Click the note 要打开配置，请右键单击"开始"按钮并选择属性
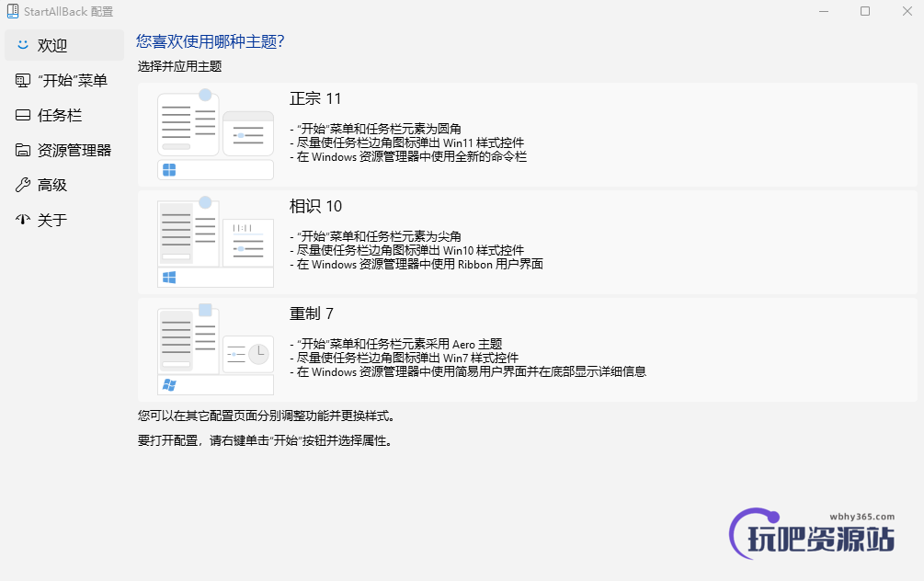Image resolution: width=924 pixels, height=581 pixels. click(265, 440)
